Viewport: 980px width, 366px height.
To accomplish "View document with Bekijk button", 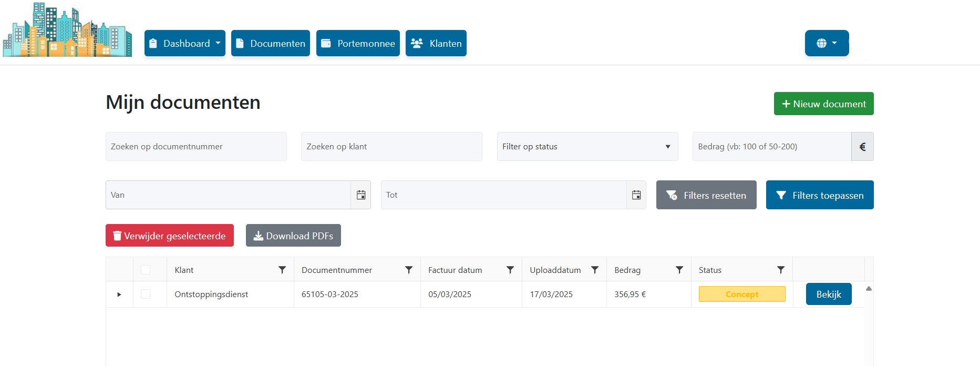I will point(829,294).
